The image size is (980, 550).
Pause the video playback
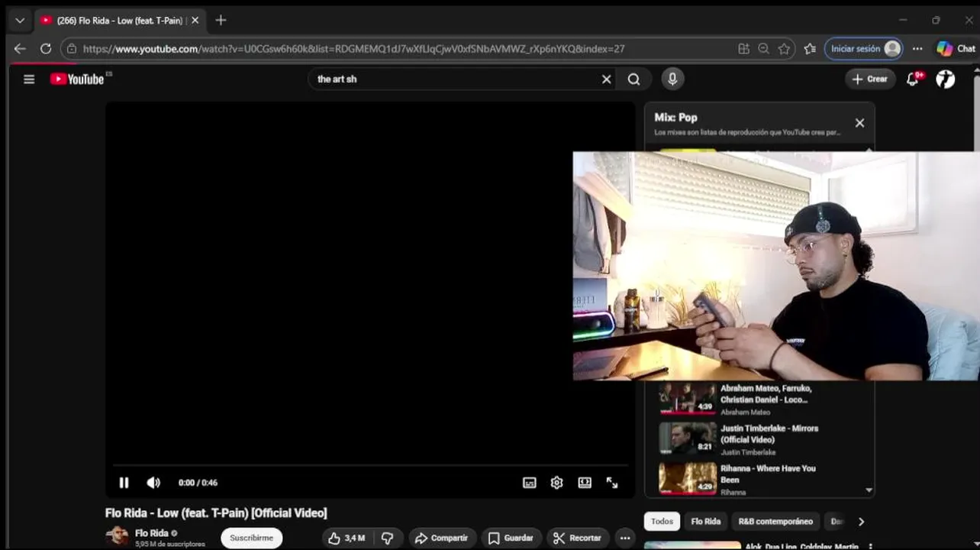pyautogui.click(x=124, y=482)
